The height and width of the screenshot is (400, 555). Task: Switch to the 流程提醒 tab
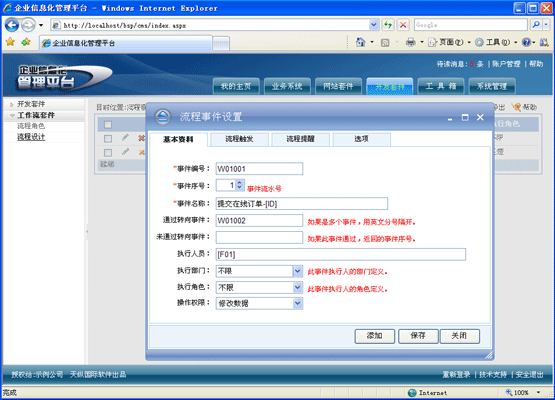301,139
